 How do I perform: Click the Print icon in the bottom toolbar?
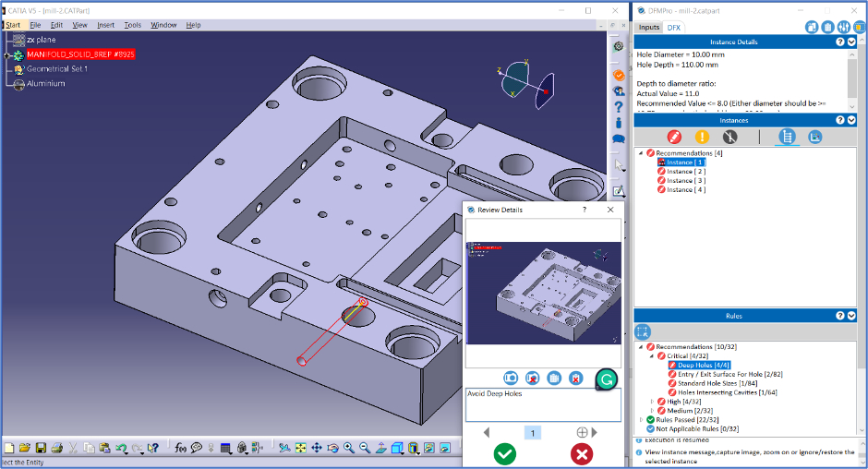coord(56,448)
